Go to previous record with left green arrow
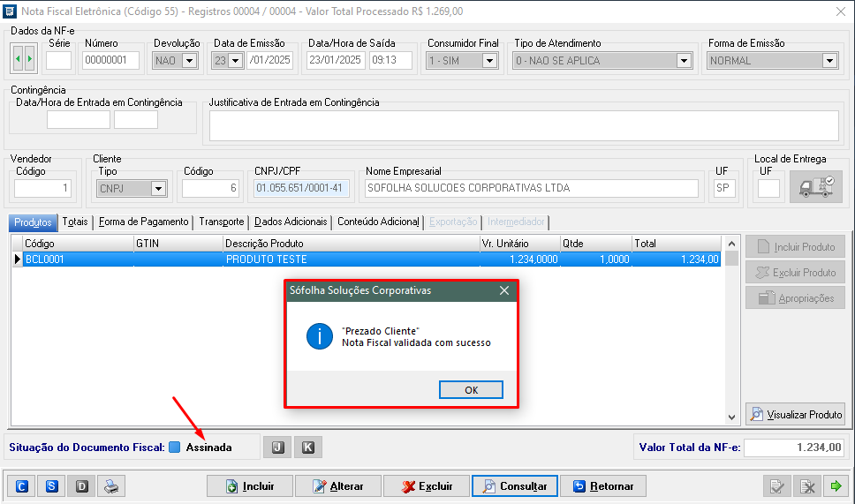The height and width of the screenshot is (504, 855). 18,60
